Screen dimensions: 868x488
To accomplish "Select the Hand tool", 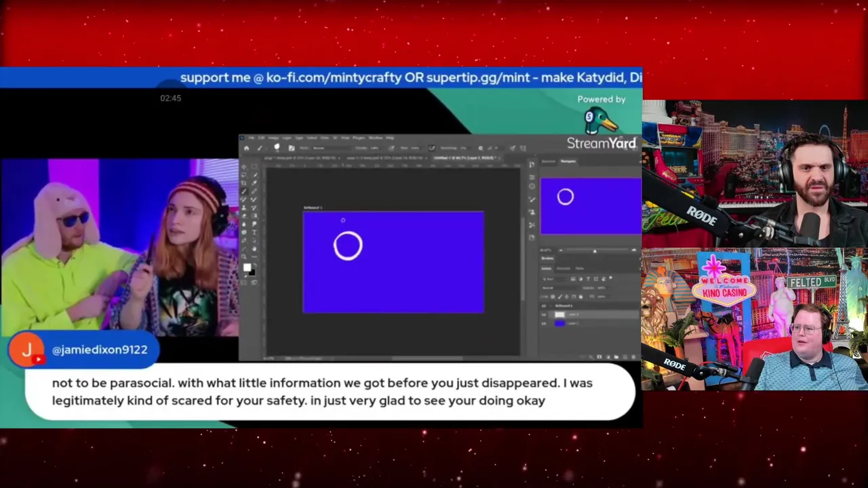I will [254, 249].
